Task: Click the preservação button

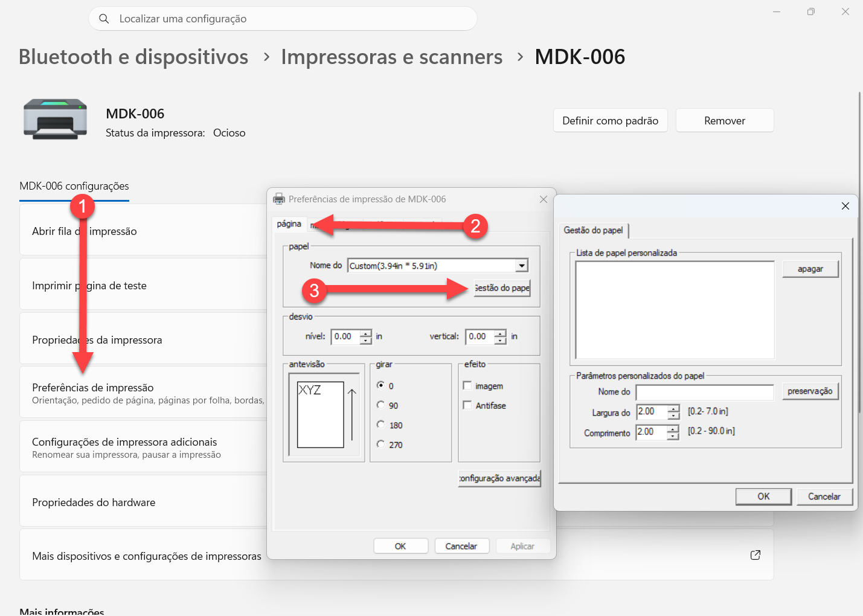Action: (x=810, y=391)
